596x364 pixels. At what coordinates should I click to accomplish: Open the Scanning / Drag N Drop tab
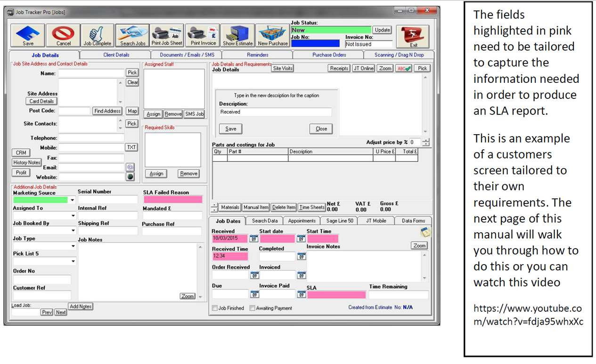pyautogui.click(x=399, y=55)
